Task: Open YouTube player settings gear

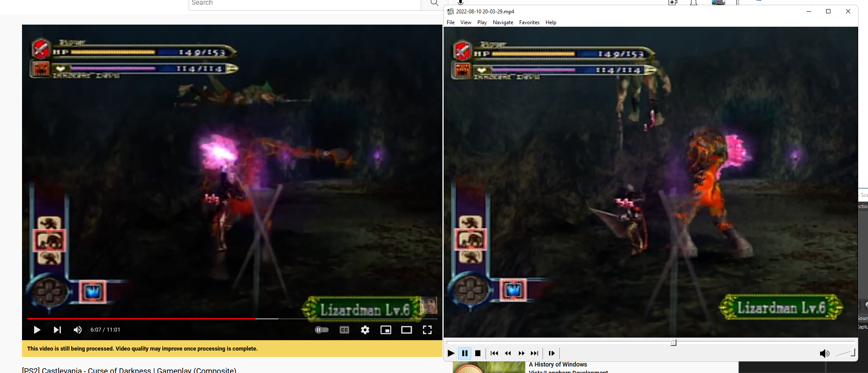Action: point(365,330)
